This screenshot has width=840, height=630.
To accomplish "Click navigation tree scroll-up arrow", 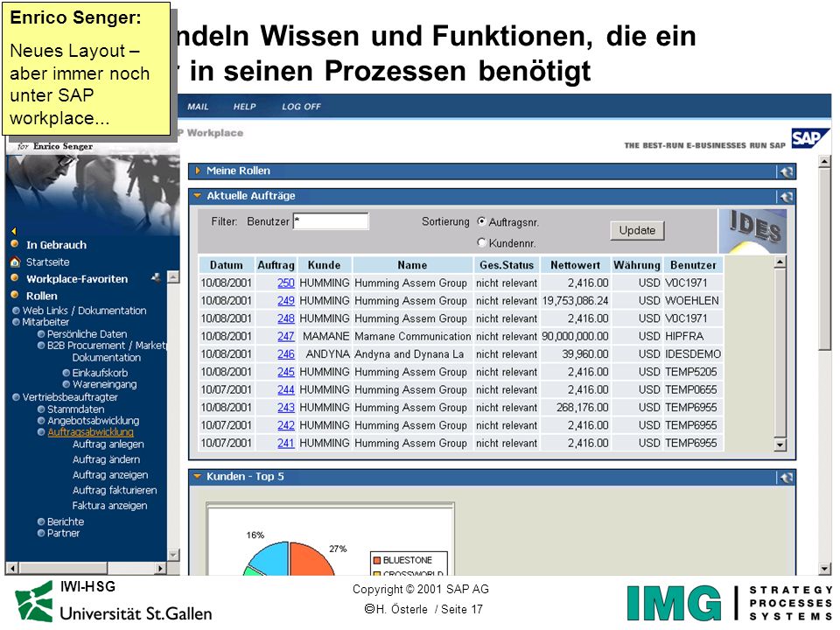I will tap(173, 277).
